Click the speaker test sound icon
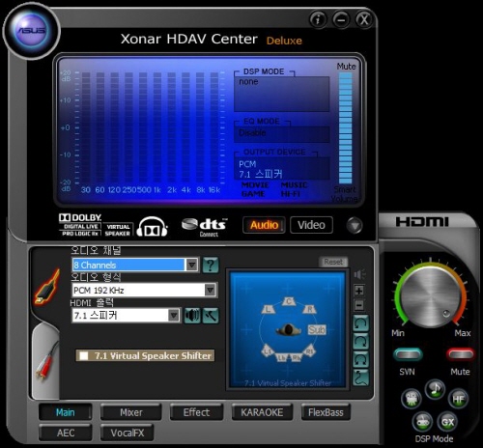Image resolution: width=483 pixels, height=448 pixels. [x=192, y=316]
